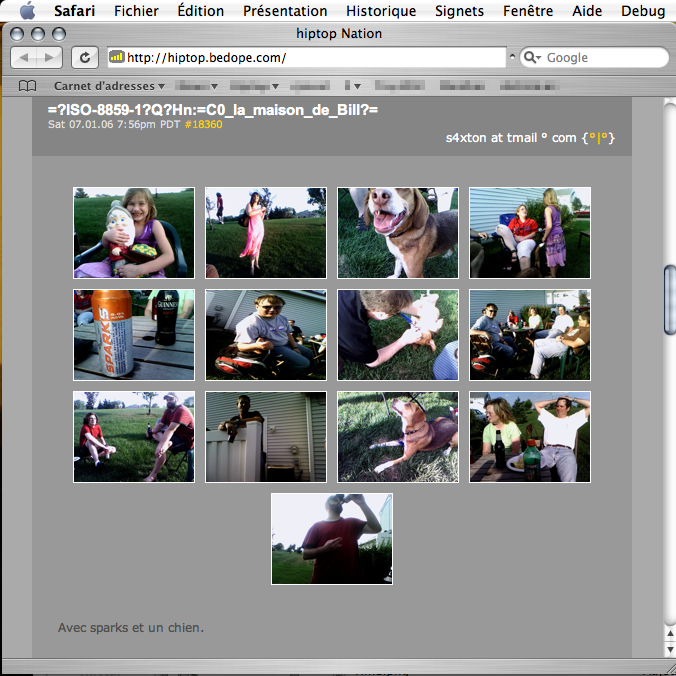Click the forward arrow navigation button
Image resolution: width=676 pixels, height=676 pixels.
51,57
